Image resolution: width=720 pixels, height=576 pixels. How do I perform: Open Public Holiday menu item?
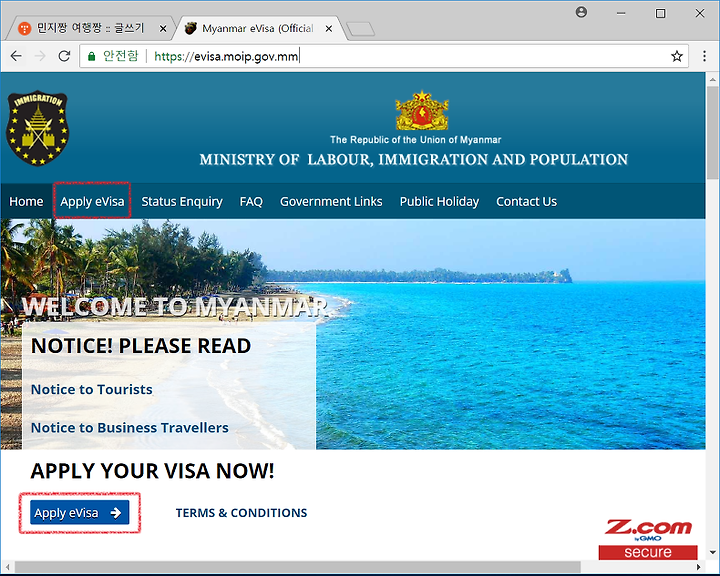click(x=439, y=201)
